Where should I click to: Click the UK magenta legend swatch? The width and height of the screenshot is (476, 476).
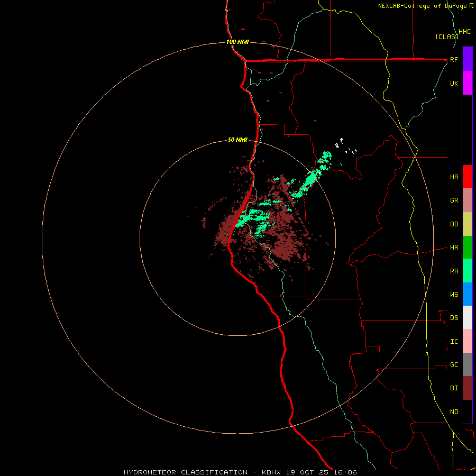point(467,83)
